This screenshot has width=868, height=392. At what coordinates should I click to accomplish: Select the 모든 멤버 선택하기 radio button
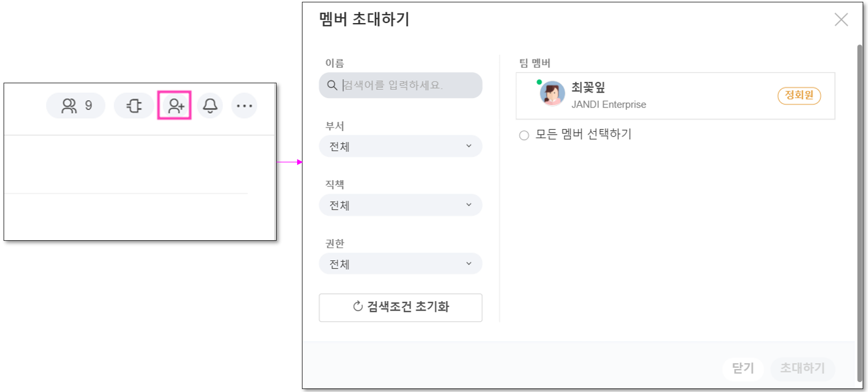tap(524, 135)
